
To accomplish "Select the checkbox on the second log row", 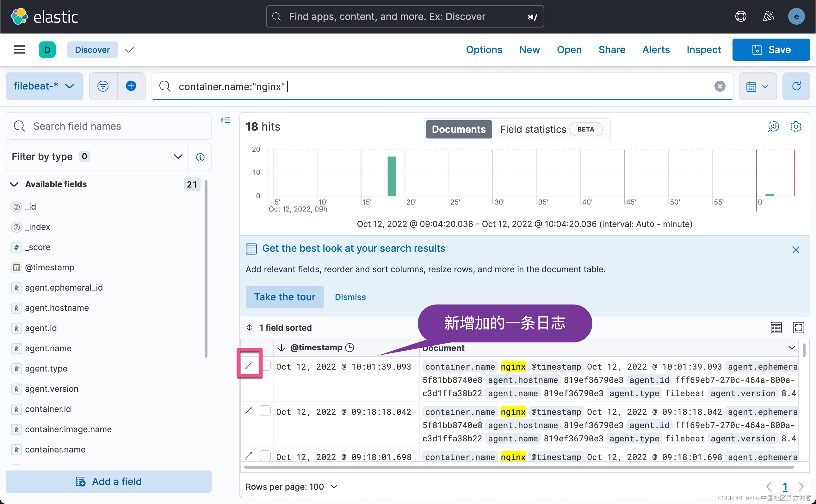I will click(x=265, y=410).
